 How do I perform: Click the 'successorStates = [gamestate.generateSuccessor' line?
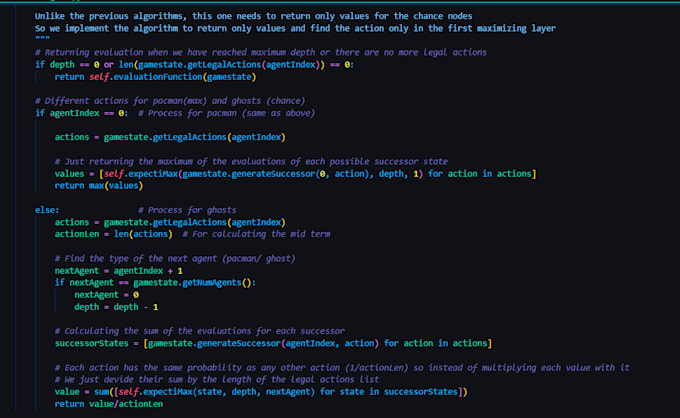coord(273,343)
